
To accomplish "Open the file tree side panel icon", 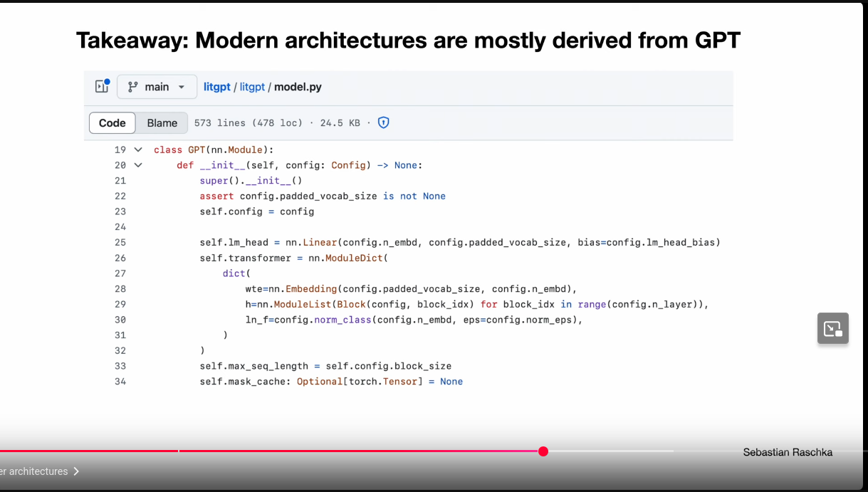I will 102,87.
